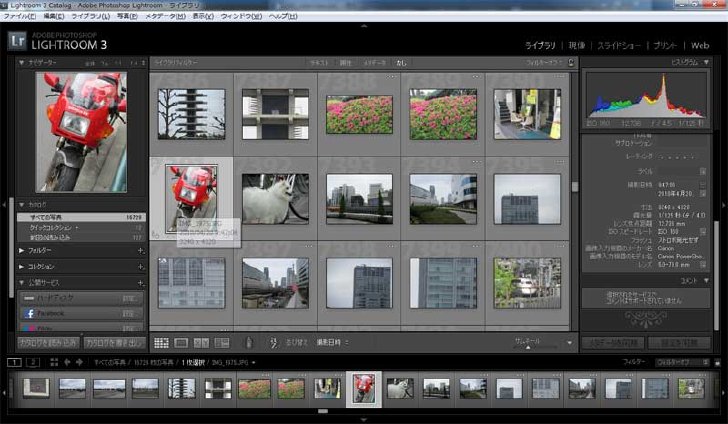
Task: Open Survey view in the toolbar
Action: 222,343
